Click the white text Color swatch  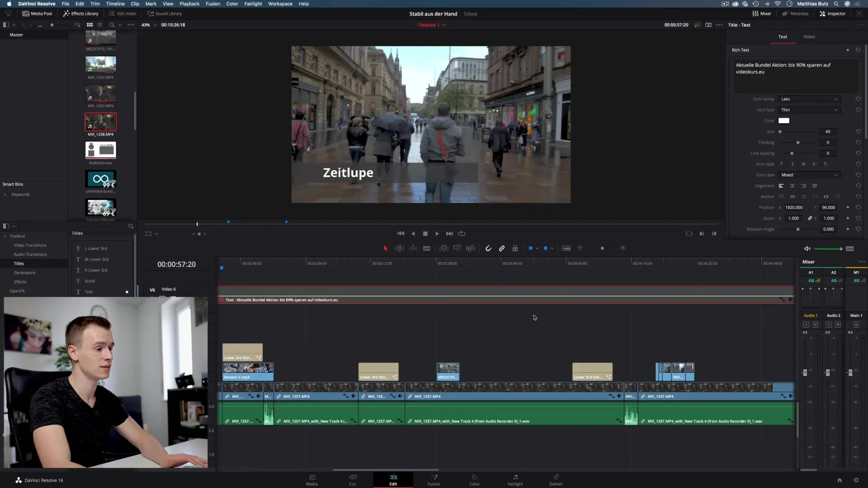click(784, 121)
